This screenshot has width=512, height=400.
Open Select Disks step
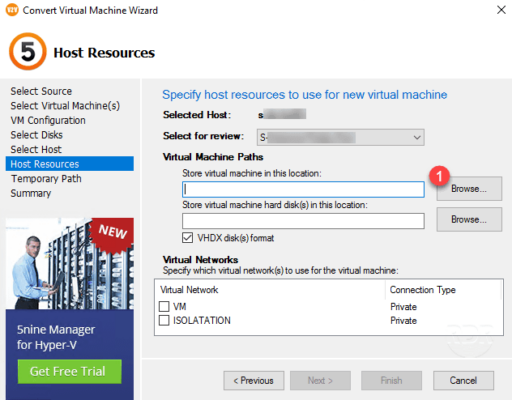36,135
